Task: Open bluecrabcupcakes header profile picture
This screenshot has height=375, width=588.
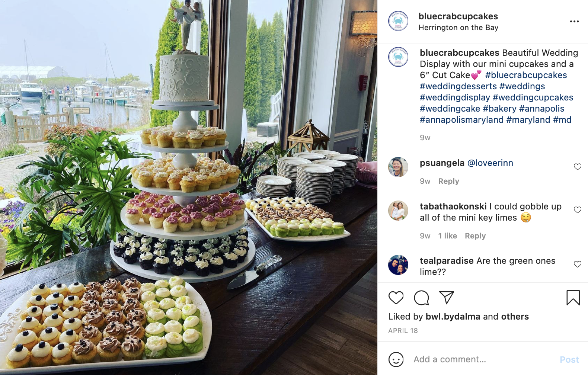Action: coord(398,21)
